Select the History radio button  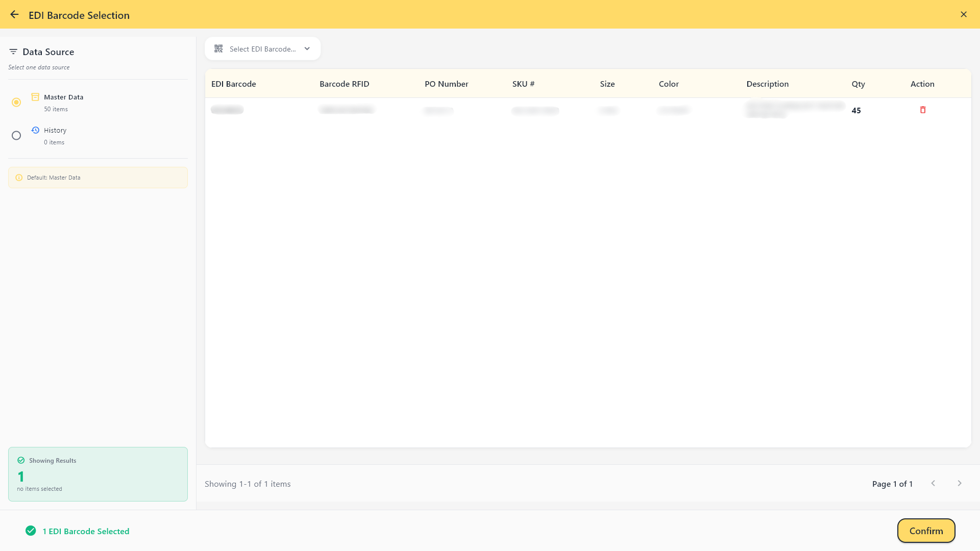[16, 136]
